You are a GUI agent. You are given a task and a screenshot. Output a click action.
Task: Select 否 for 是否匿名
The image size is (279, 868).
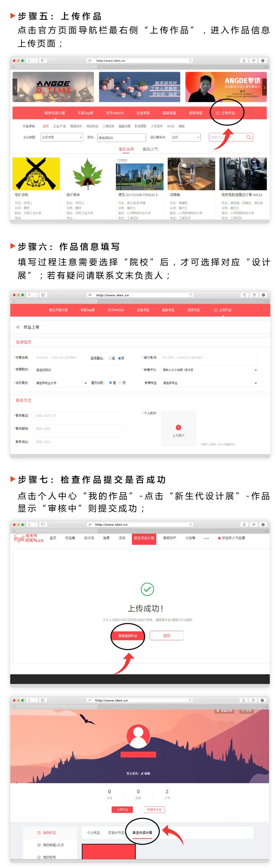pos(119,358)
